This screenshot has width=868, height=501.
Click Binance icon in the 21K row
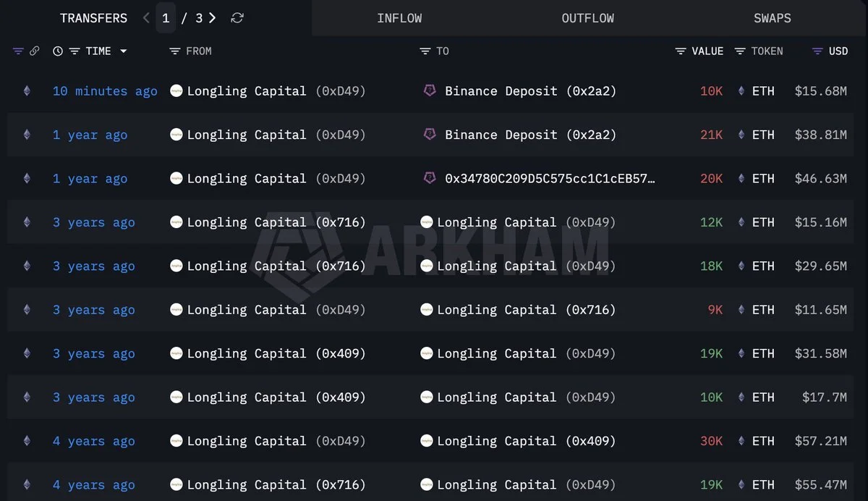pos(430,135)
